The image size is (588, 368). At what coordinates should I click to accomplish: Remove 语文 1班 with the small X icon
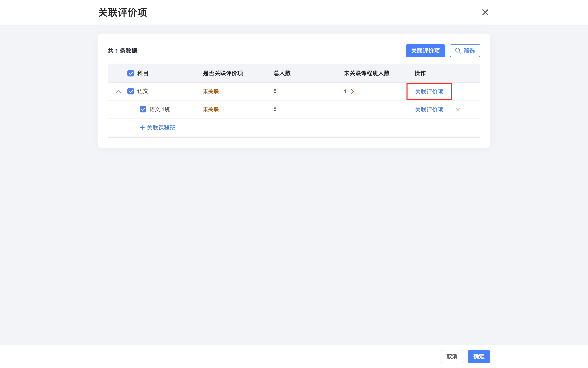pyautogui.click(x=458, y=110)
